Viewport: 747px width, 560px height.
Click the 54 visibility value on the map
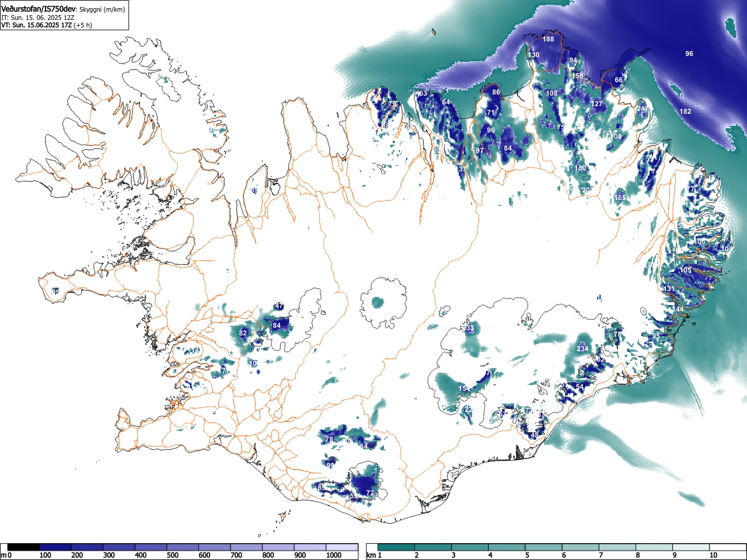pos(580,387)
